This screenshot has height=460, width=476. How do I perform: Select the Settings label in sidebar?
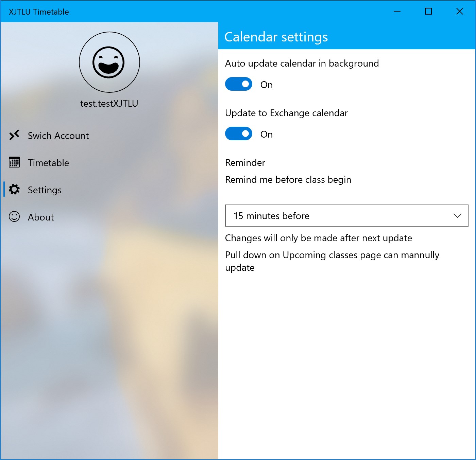[x=45, y=190]
